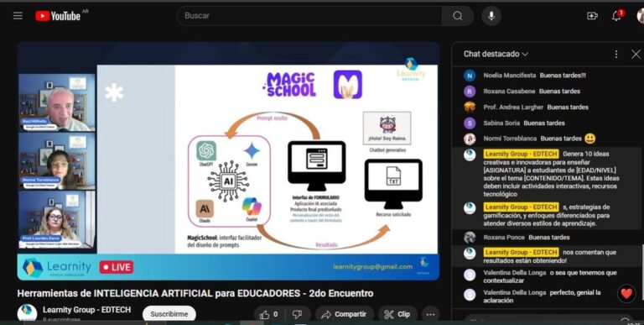
Task: Click Normi Torreblanca's avatar in chat
Action: point(470,139)
